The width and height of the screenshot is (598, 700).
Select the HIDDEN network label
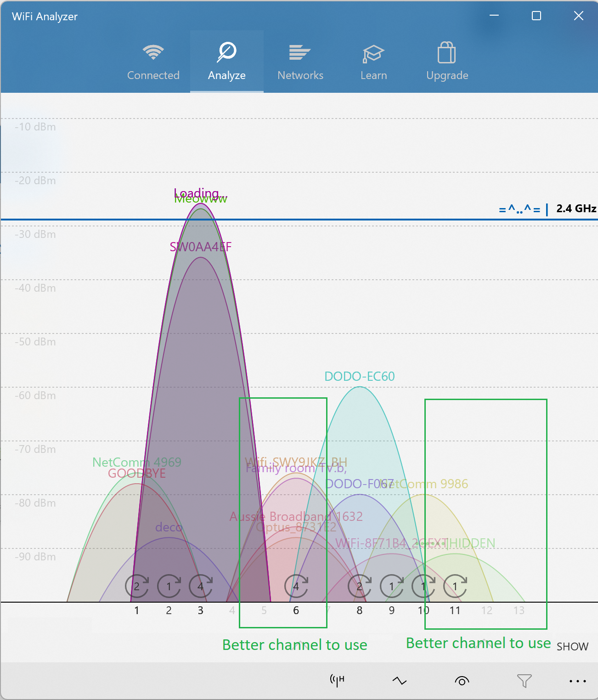471,543
